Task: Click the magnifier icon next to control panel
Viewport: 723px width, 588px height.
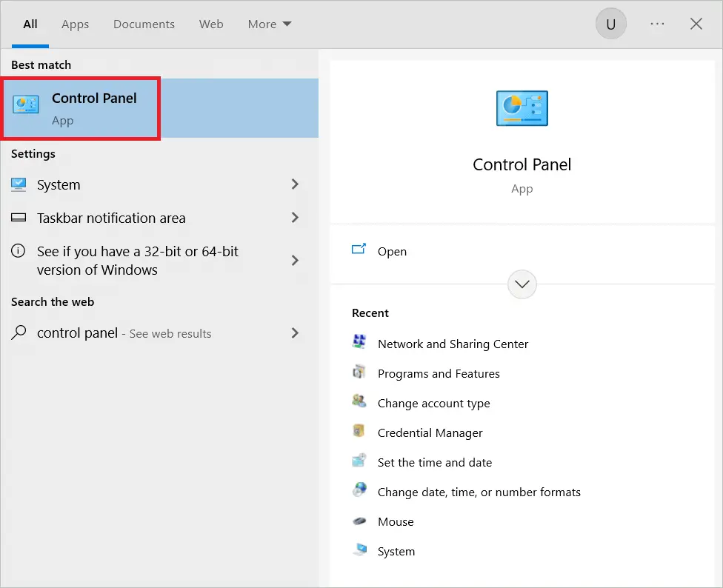Action: [19, 333]
